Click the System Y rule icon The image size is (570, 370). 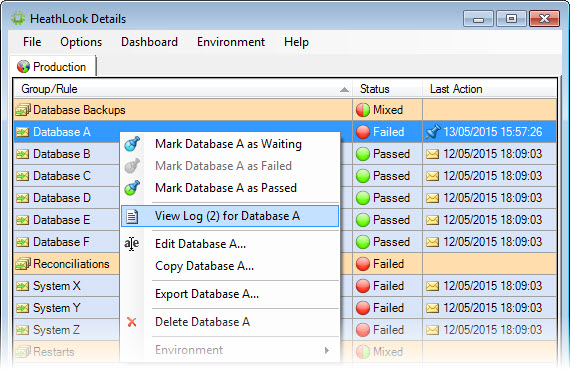pos(23,308)
